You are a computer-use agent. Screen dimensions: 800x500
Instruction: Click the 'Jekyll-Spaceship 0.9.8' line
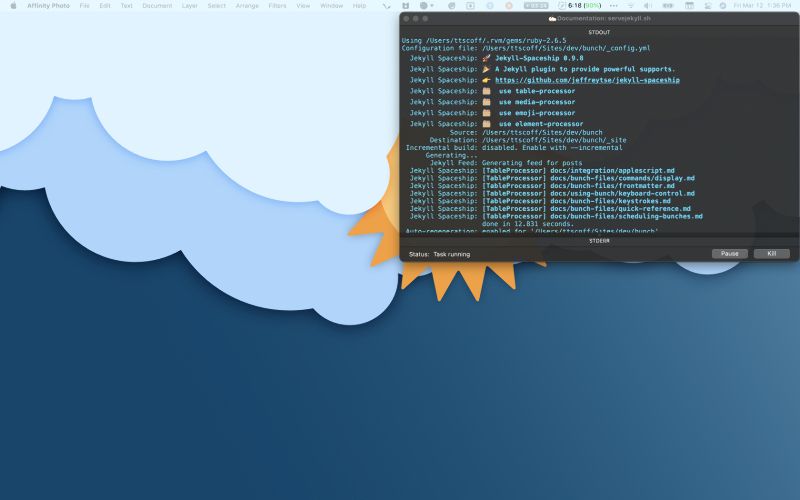pyautogui.click(x=496, y=58)
